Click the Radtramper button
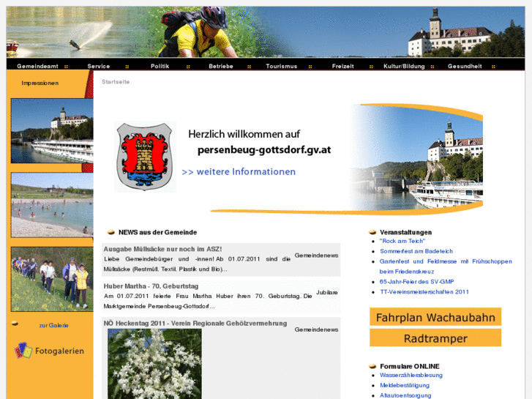Image resolution: width=532 pixels, height=399 pixels. click(x=435, y=338)
